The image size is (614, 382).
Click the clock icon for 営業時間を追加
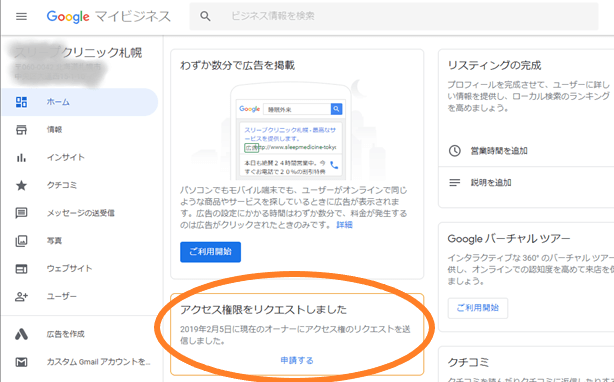[x=455, y=151]
